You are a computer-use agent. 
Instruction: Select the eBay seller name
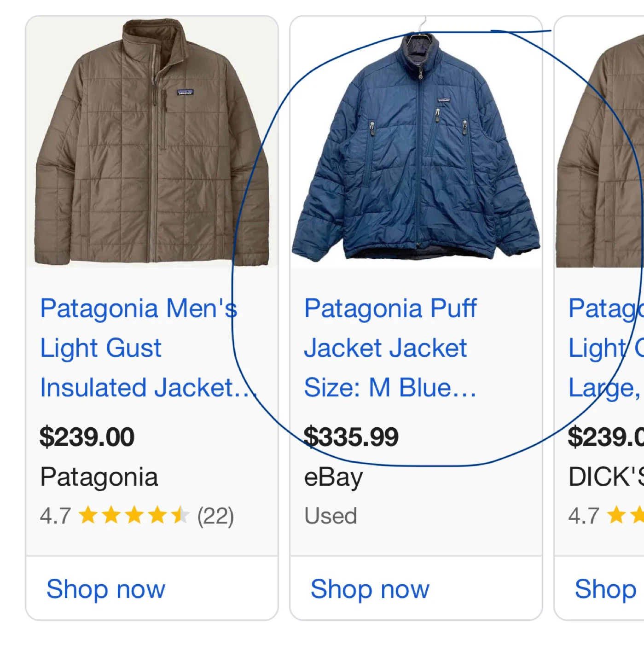[x=333, y=477]
